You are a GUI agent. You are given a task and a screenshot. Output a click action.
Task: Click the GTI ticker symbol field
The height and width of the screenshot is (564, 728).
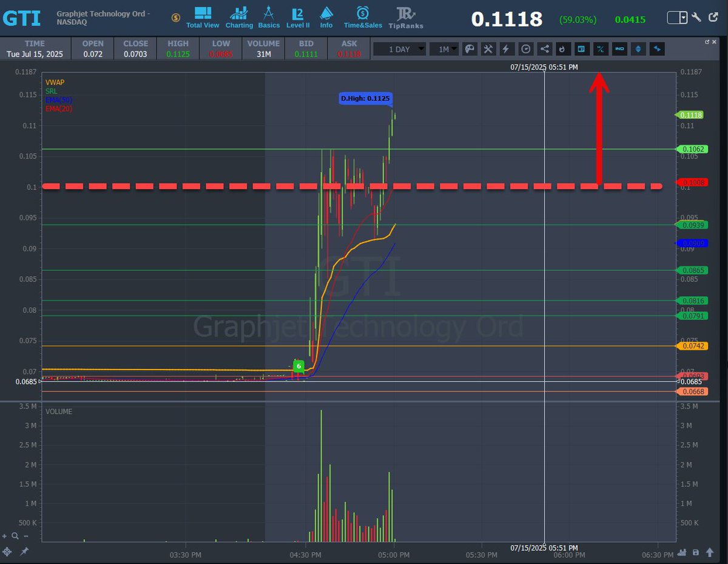click(x=23, y=18)
